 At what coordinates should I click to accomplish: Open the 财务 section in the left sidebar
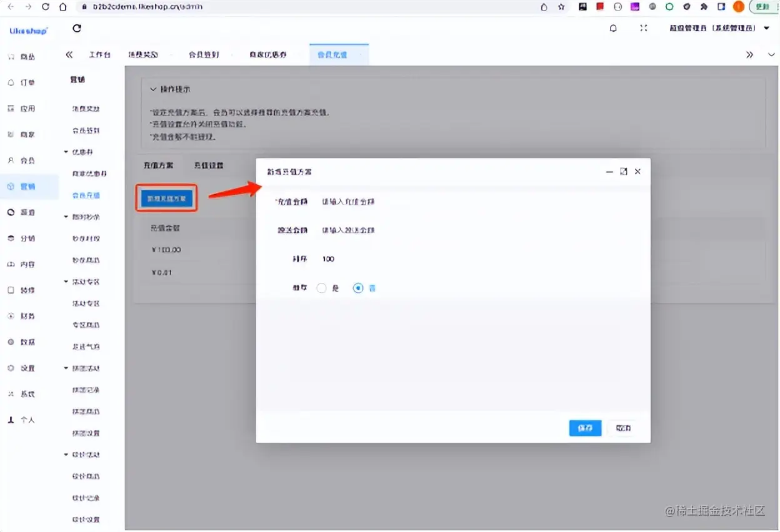coord(22,316)
